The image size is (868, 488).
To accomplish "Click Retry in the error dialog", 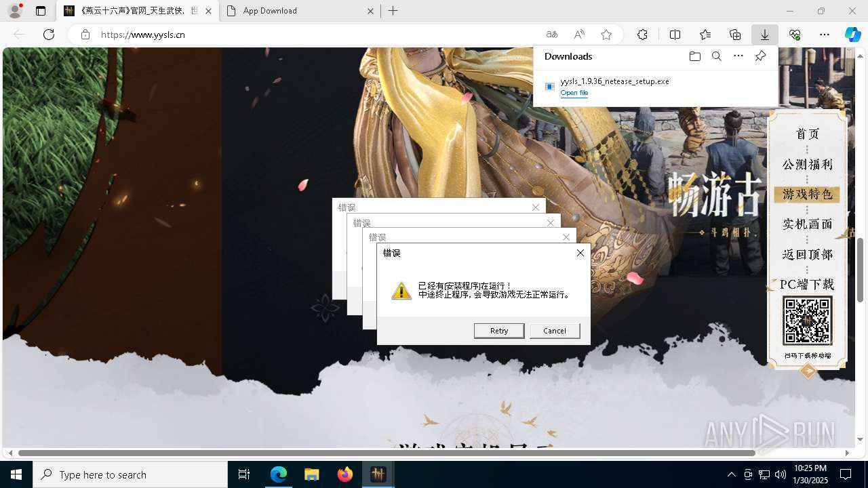I will tap(499, 331).
